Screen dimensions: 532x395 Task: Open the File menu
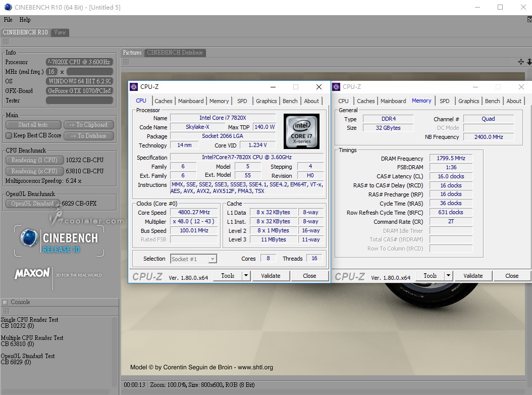(8, 20)
